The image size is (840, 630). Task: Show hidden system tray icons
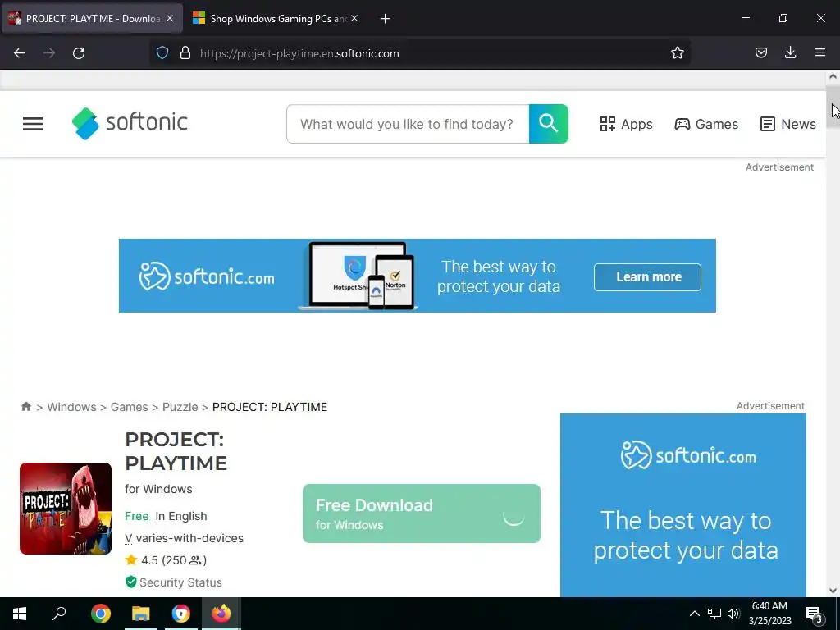coord(694,614)
